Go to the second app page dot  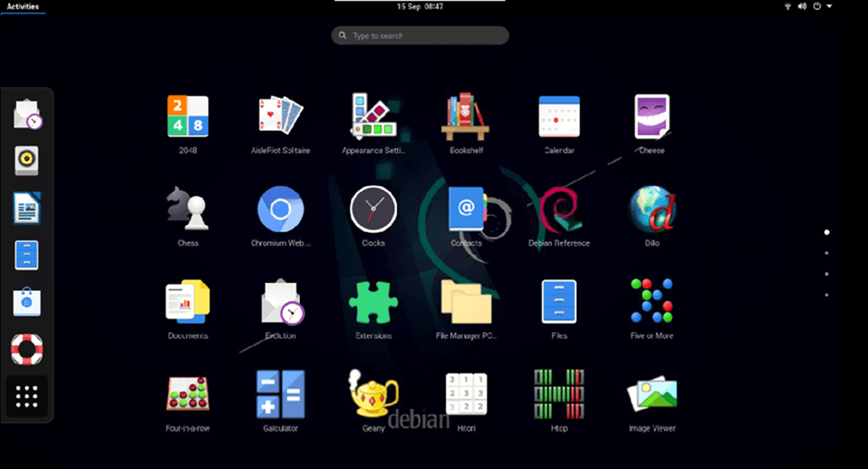tap(826, 254)
